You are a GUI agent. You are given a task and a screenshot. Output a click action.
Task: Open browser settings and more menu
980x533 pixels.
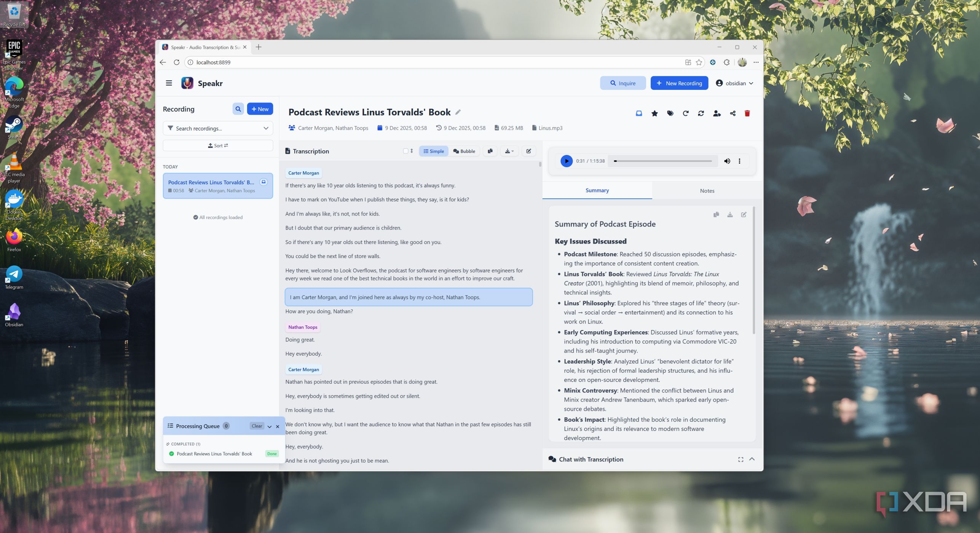click(756, 62)
